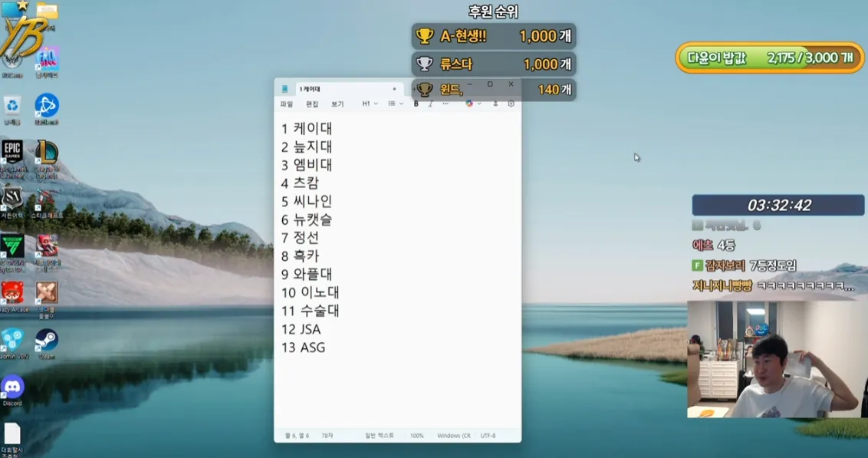Click the Copilot icon in Notepad toolbar
This screenshot has width=868, height=458.
coord(469,104)
